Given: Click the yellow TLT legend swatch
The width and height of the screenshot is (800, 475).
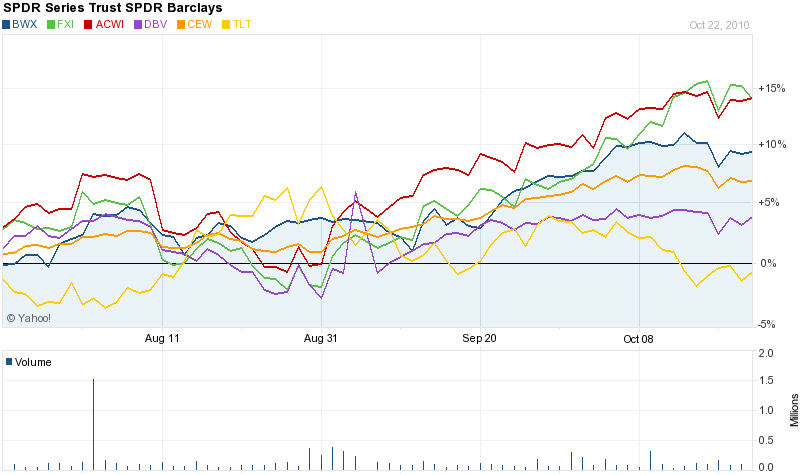Looking at the screenshot, I should coord(226,24).
